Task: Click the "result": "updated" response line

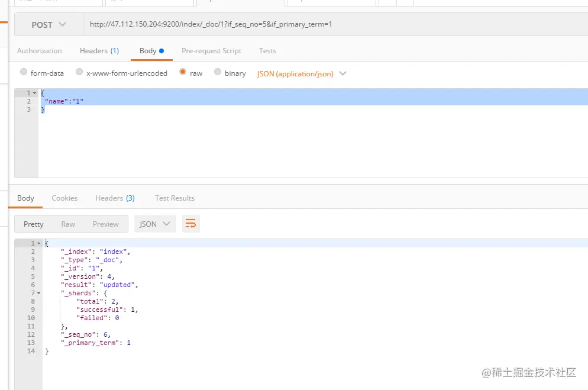Action: [x=99, y=285]
